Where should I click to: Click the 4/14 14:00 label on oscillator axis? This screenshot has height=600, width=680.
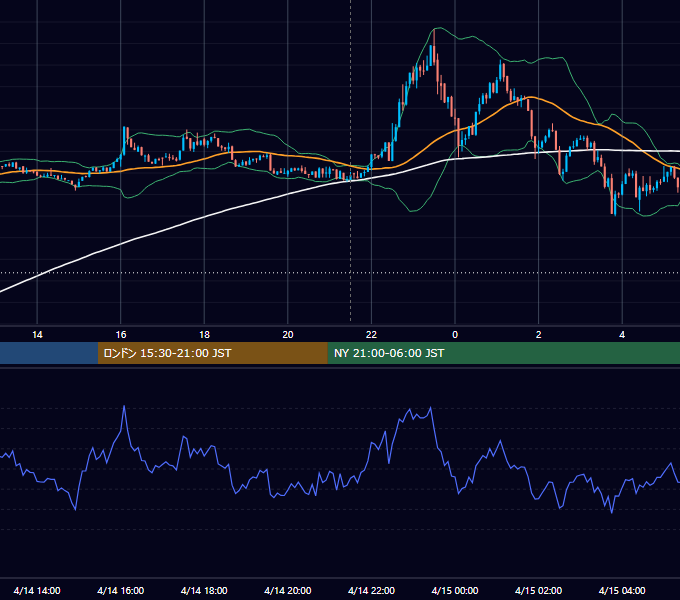tap(37, 590)
